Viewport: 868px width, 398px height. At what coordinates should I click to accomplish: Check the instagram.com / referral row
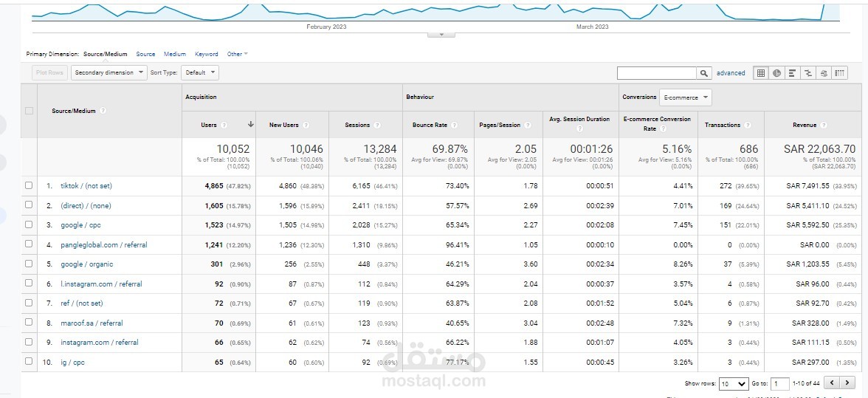pyautogui.click(x=29, y=342)
